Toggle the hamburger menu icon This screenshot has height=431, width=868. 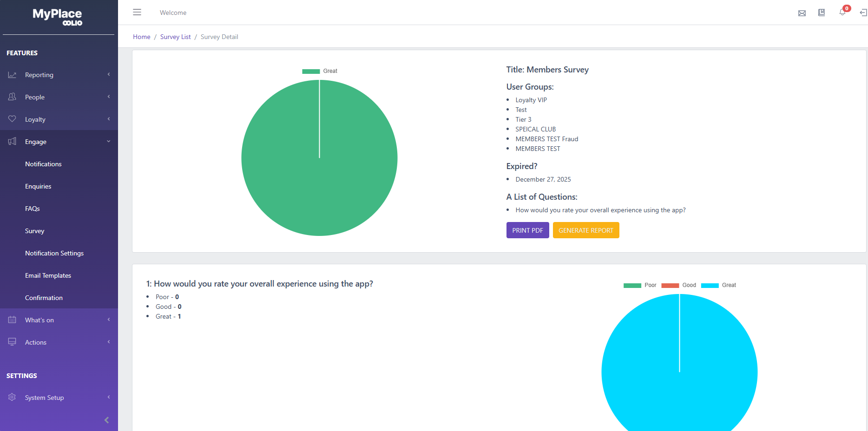(x=137, y=12)
